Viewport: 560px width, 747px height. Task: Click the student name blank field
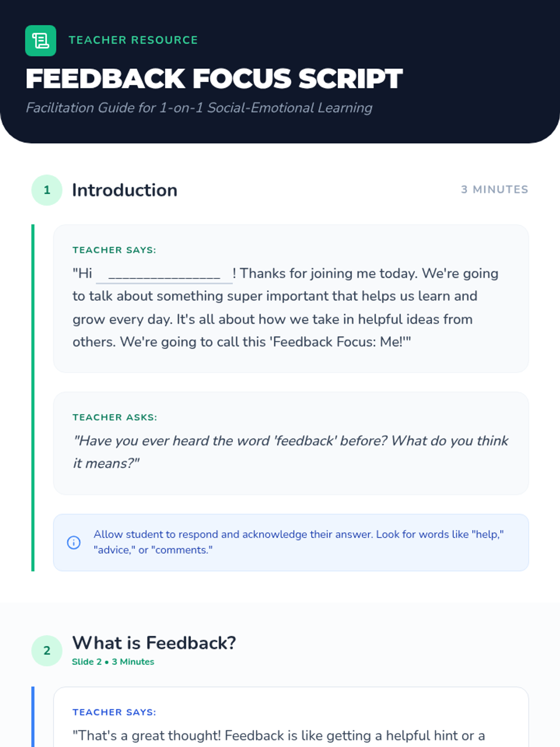tap(164, 274)
